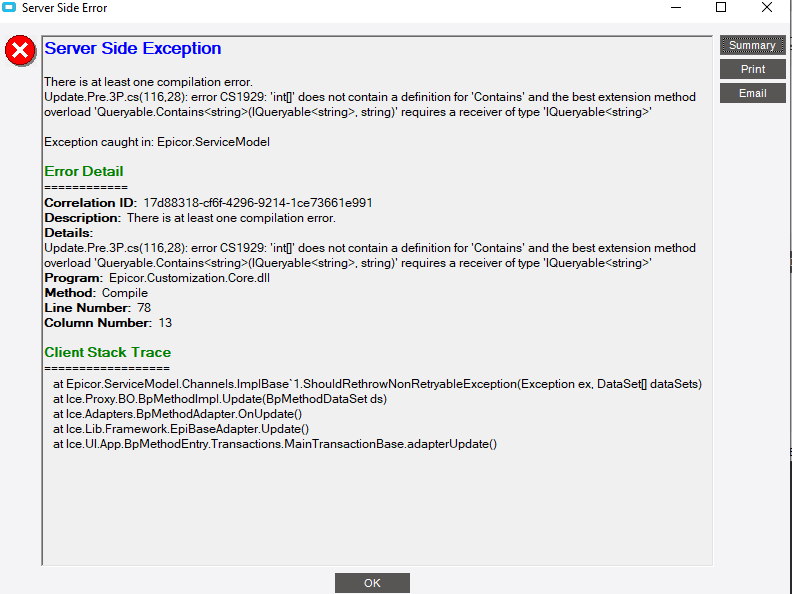This screenshot has width=792, height=594.
Task: Click stack trace line EpiBaseAdapter.Update()
Action: pos(181,429)
